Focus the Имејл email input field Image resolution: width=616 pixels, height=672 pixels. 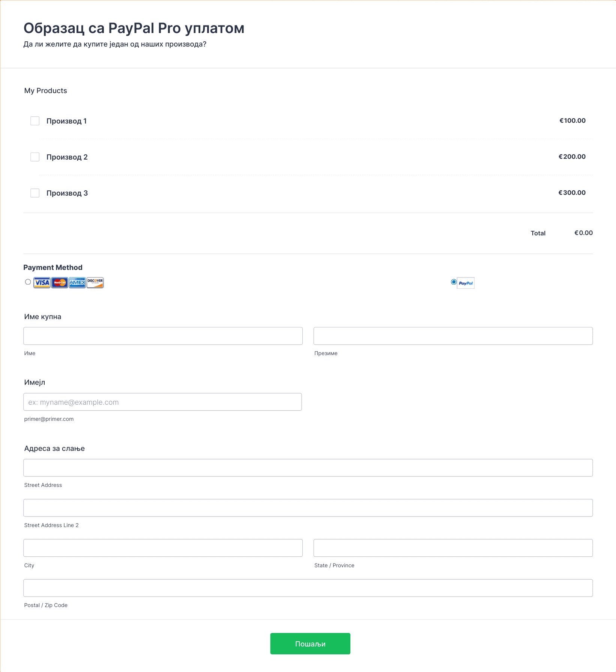[x=162, y=402]
